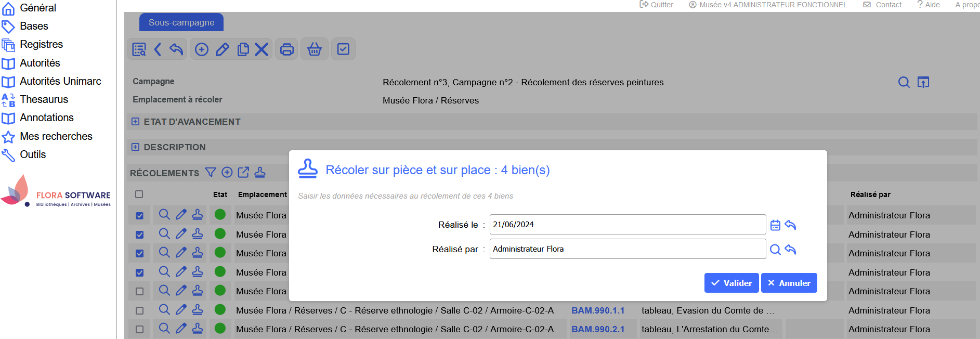Click the print icon in toolbar
Viewport: 980px width, 339px height.
click(x=287, y=49)
